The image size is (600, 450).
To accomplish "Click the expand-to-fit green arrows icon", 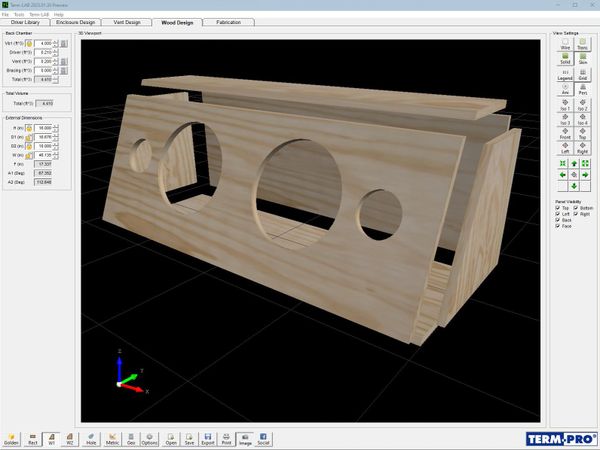I will (585, 164).
